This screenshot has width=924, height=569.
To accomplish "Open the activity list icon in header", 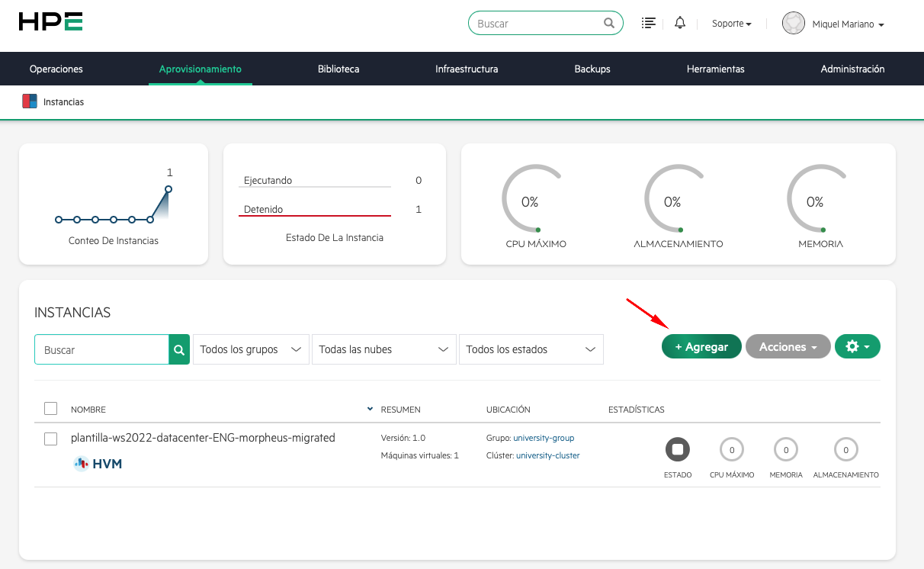I will [x=649, y=24].
